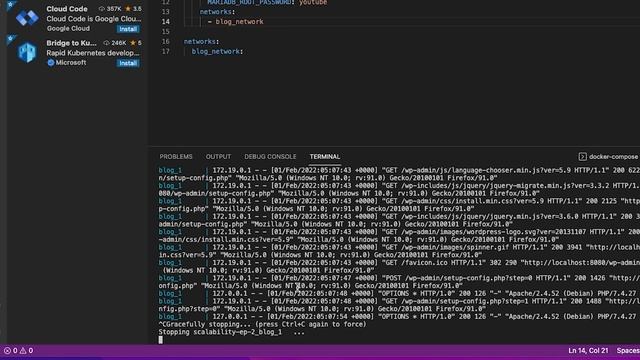Switch to the OUTPUT tab

pyautogui.click(x=218, y=157)
